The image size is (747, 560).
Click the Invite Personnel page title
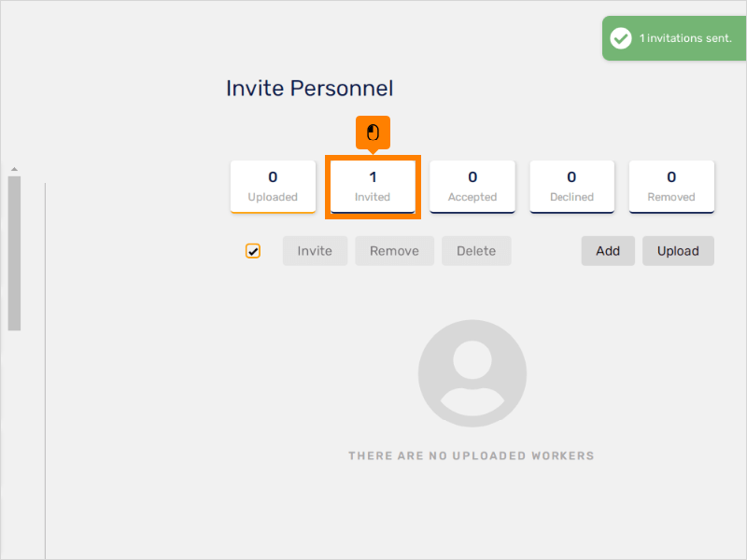309,89
